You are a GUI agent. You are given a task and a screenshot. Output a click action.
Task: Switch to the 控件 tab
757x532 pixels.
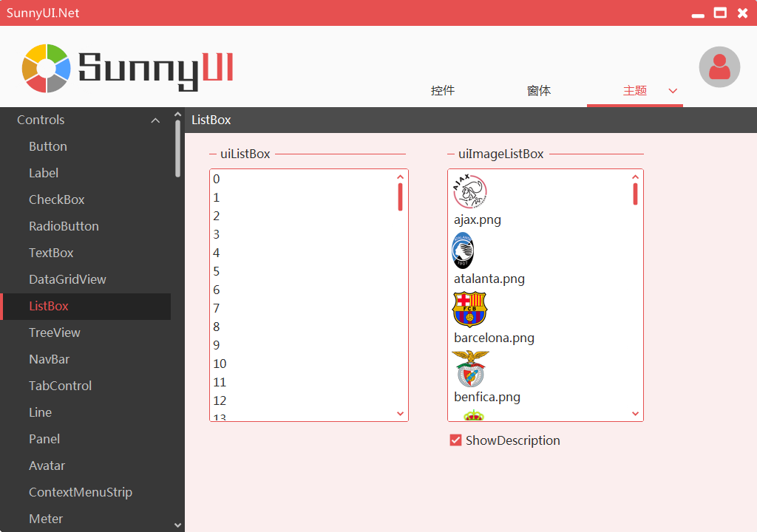click(x=443, y=91)
